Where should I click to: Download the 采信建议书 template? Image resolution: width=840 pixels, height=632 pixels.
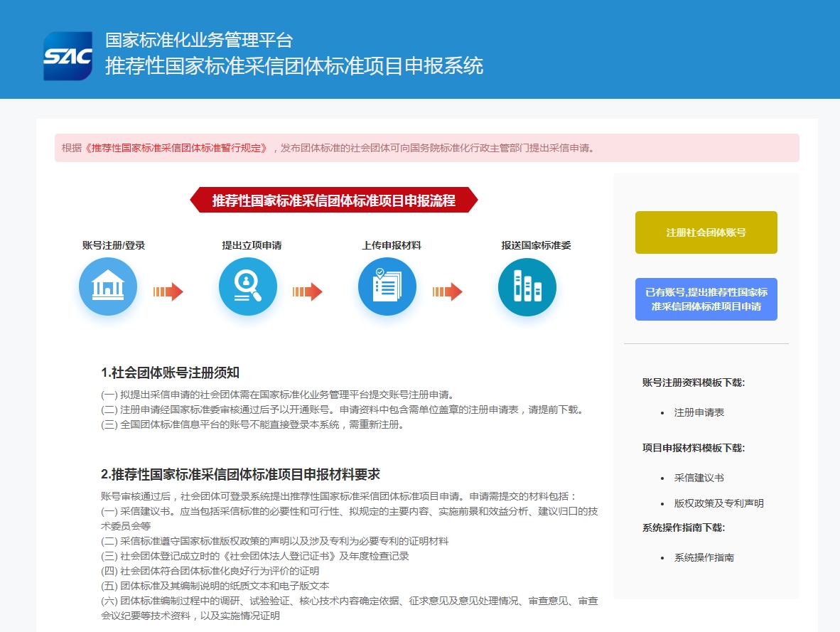(699, 478)
